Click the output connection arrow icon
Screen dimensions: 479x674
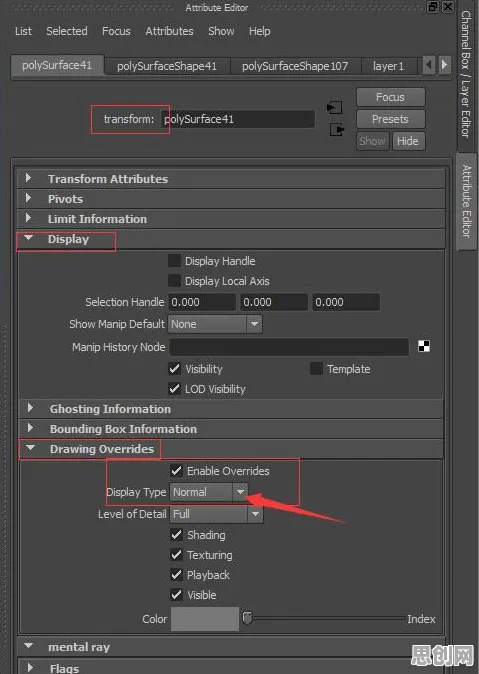pos(337,129)
